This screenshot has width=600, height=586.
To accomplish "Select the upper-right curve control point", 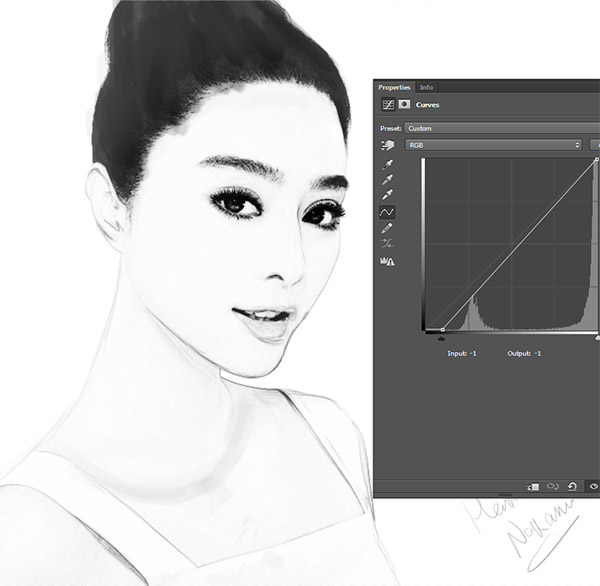I will coord(597,159).
